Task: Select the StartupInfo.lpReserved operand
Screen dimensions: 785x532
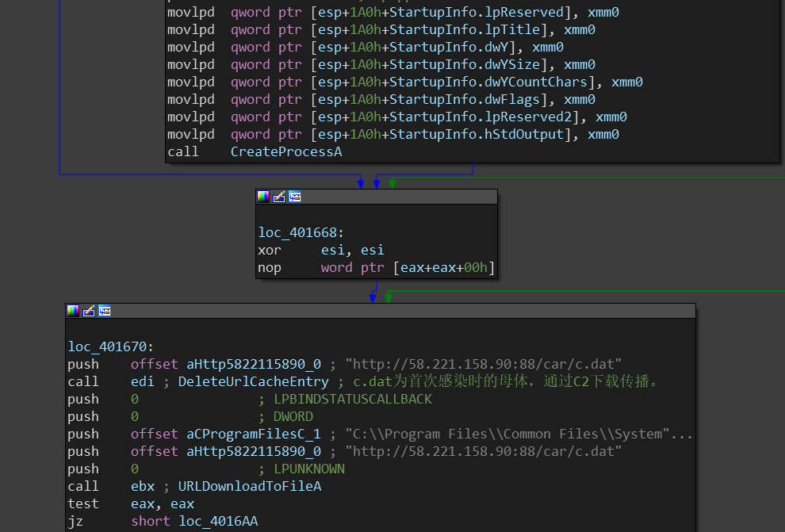Action: (x=477, y=12)
